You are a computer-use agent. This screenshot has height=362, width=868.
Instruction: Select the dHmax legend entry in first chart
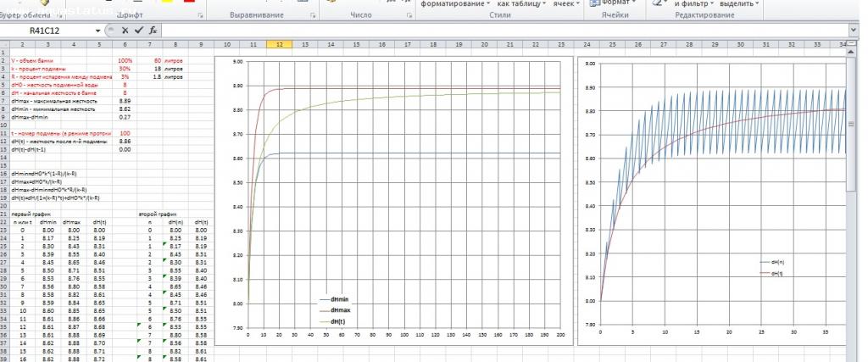(336, 310)
